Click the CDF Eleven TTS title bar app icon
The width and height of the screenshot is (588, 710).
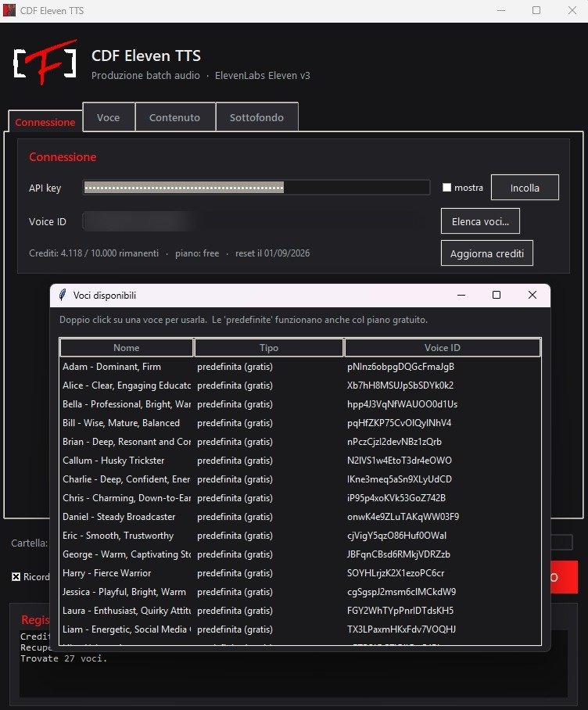tap(9, 10)
